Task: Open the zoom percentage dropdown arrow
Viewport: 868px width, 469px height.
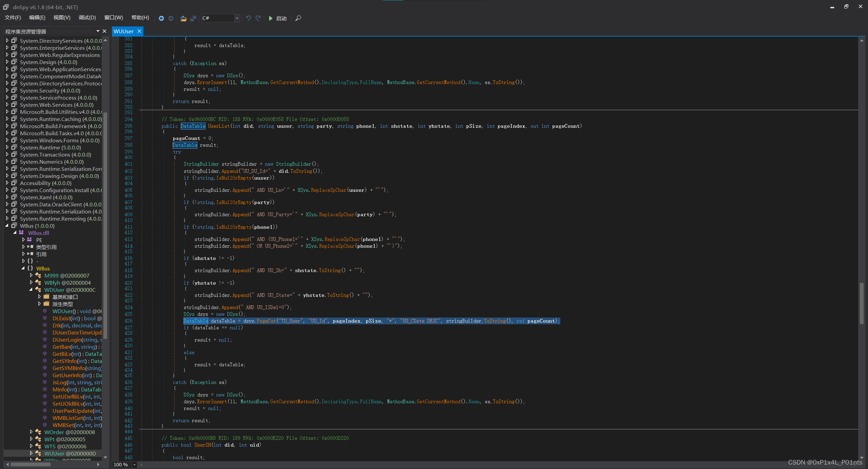Action: [135, 465]
